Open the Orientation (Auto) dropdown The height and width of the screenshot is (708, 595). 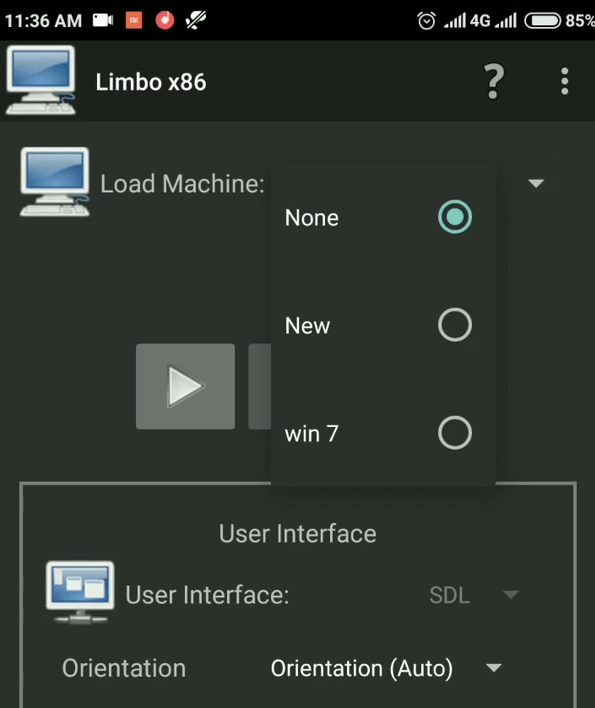click(386, 668)
